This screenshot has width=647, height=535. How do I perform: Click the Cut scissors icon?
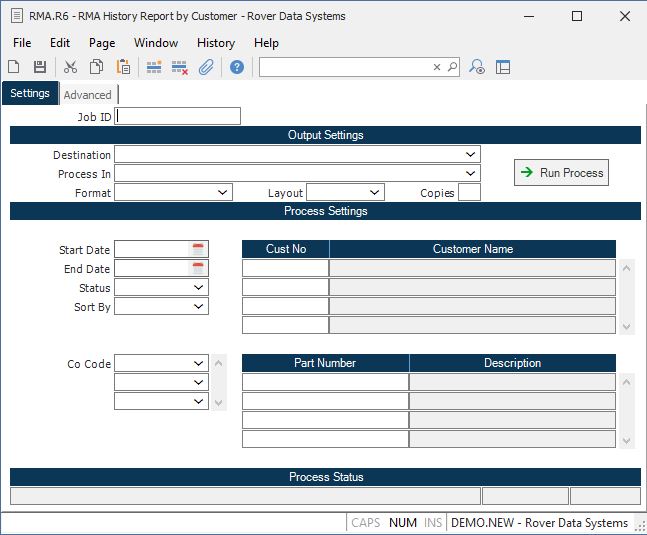pos(70,67)
